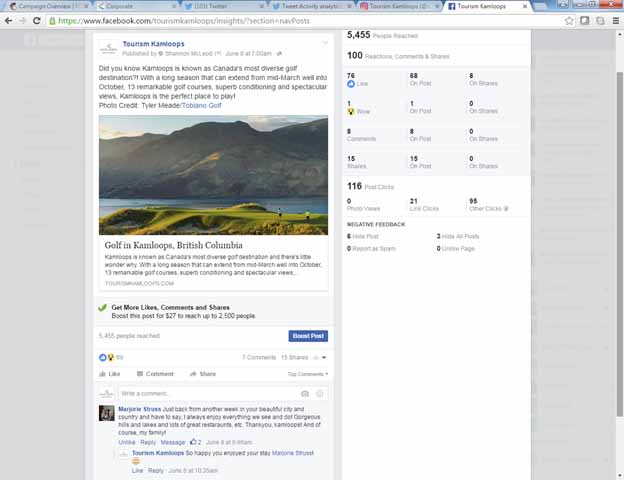The height and width of the screenshot is (480, 624).
Task: Open the Tobiano Golf link
Action: point(201,105)
